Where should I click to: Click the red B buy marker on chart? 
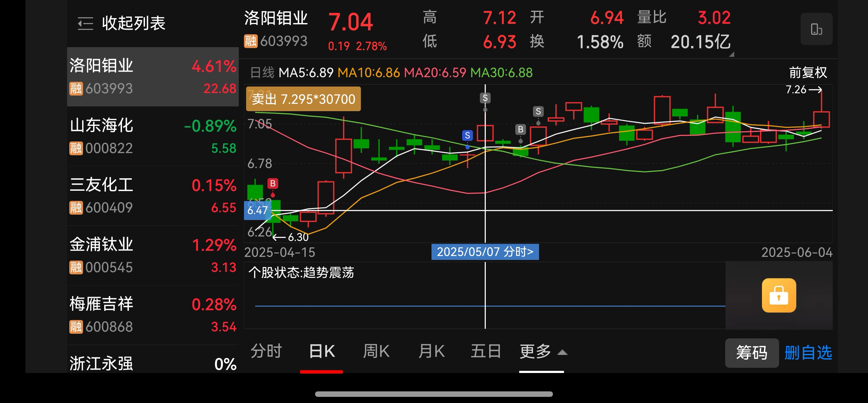(x=272, y=183)
